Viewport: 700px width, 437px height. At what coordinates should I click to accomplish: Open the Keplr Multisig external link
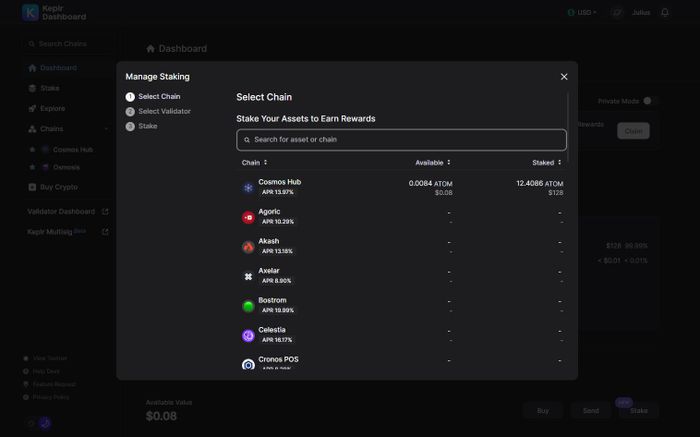pyautogui.click(x=68, y=232)
